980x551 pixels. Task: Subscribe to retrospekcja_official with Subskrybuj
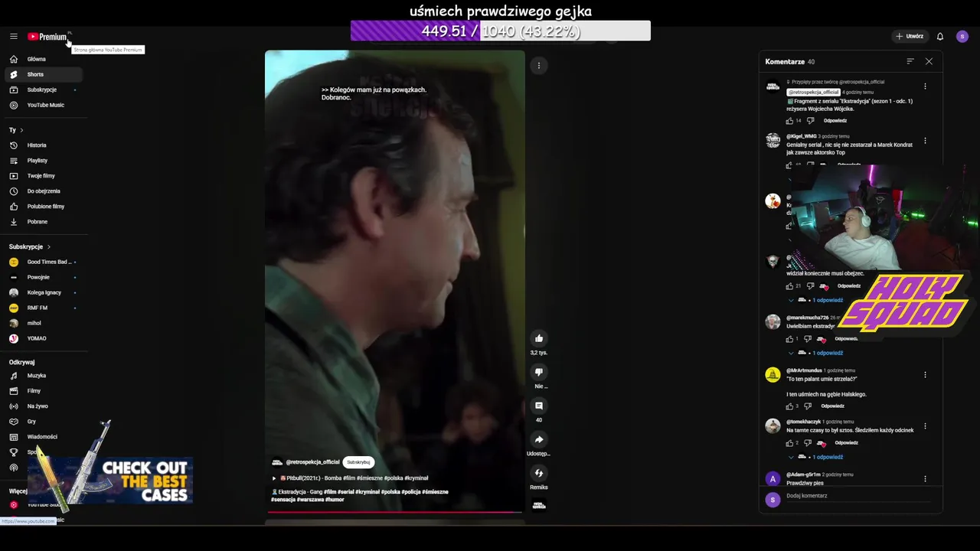click(358, 462)
